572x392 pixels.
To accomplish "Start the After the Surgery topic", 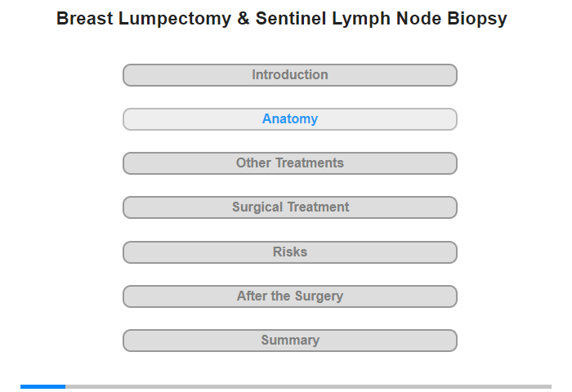I will [x=289, y=296].
